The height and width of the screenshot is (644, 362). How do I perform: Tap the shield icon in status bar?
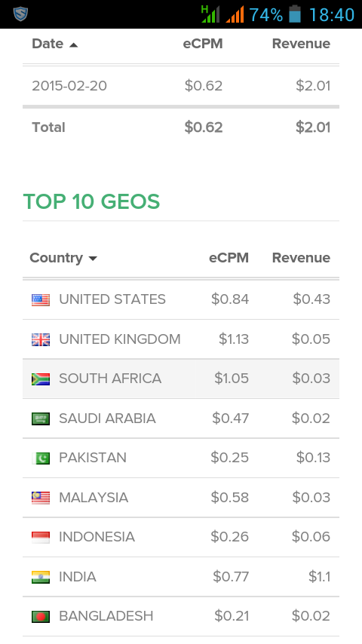tap(20, 14)
